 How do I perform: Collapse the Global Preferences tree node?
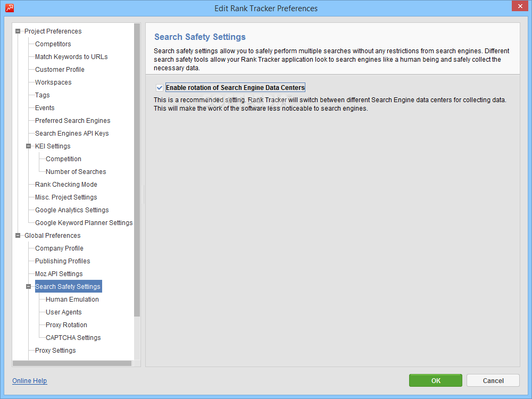(x=18, y=236)
